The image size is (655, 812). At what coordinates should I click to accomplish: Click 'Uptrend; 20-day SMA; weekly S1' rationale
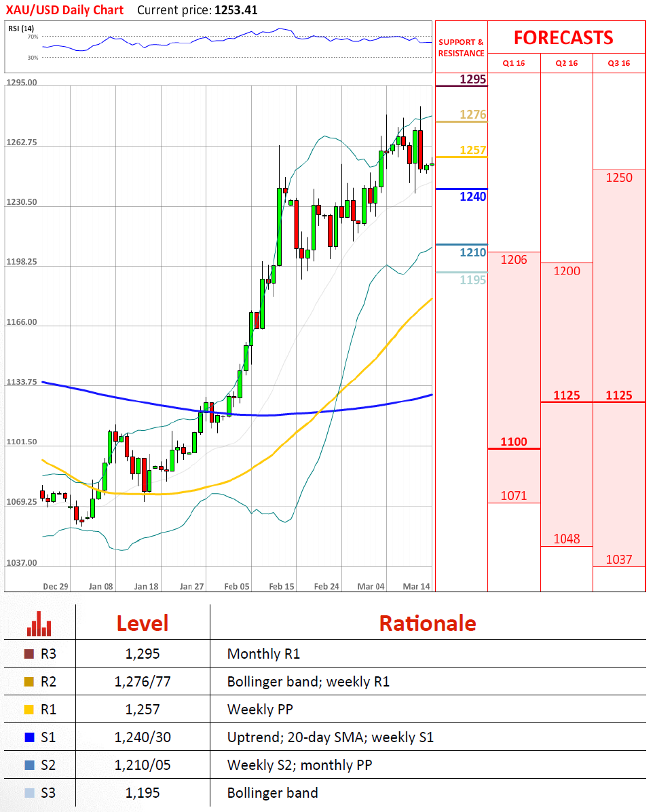click(x=330, y=737)
